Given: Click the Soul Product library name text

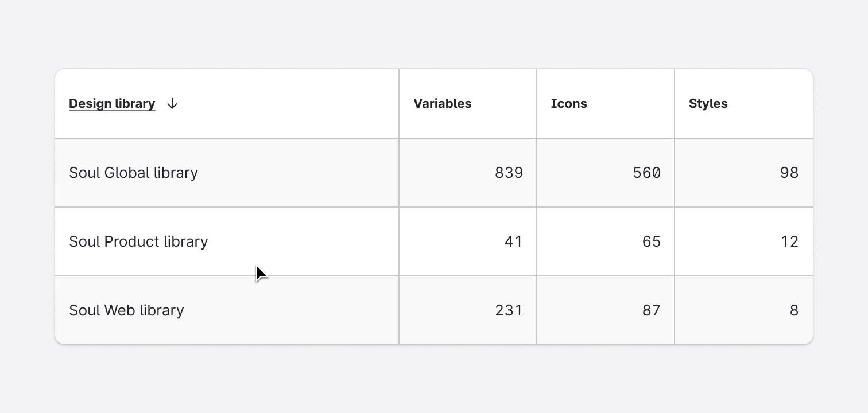Looking at the screenshot, I should (x=138, y=241).
